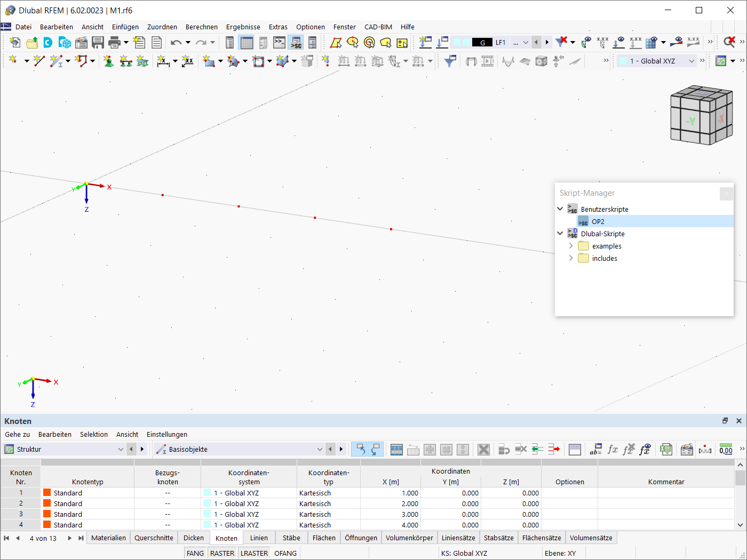The height and width of the screenshot is (560, 747).
Task: Collapse the Benutzerskripte tree node
Action: 560,209
